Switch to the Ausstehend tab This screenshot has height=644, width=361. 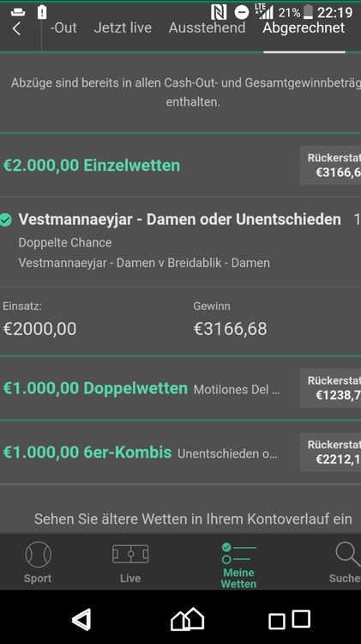pyautogui.click(x=208, y=27)
